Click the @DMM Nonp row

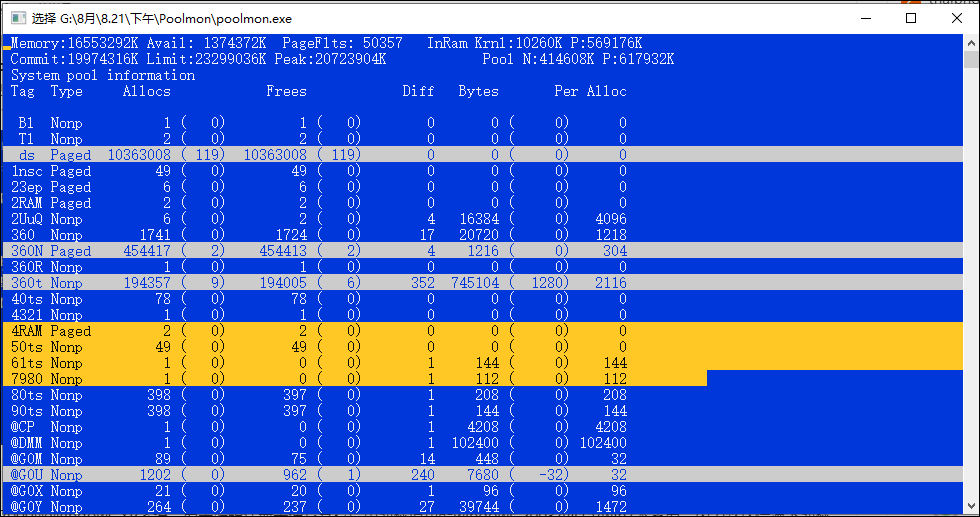point(320,443)
